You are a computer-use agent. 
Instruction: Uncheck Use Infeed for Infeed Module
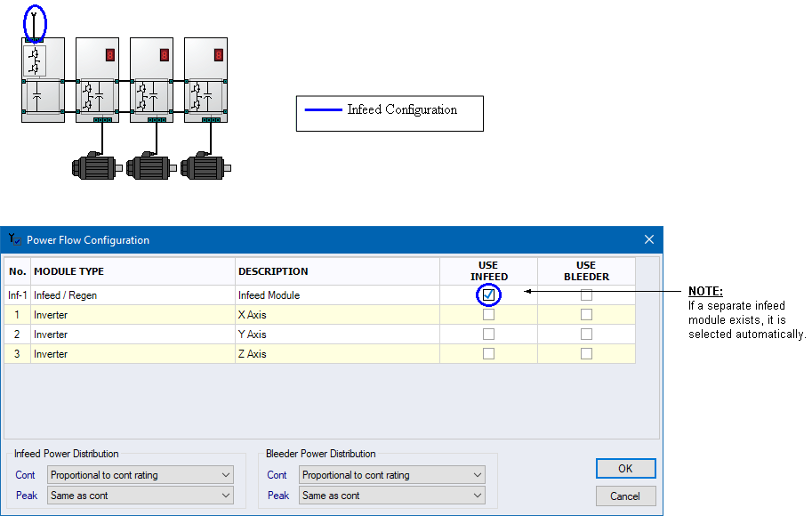(x=488, y=294)
